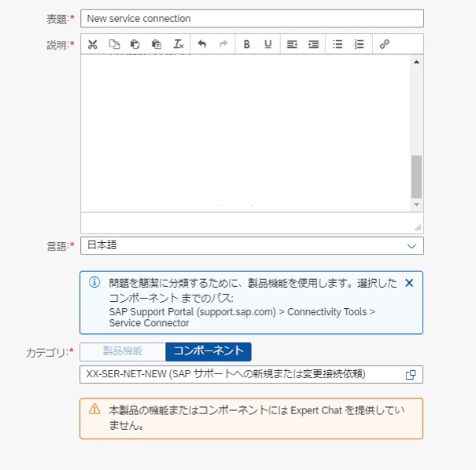Click the Paste clipboard icon
Screen dimensions: 476x470
point(135,44)
